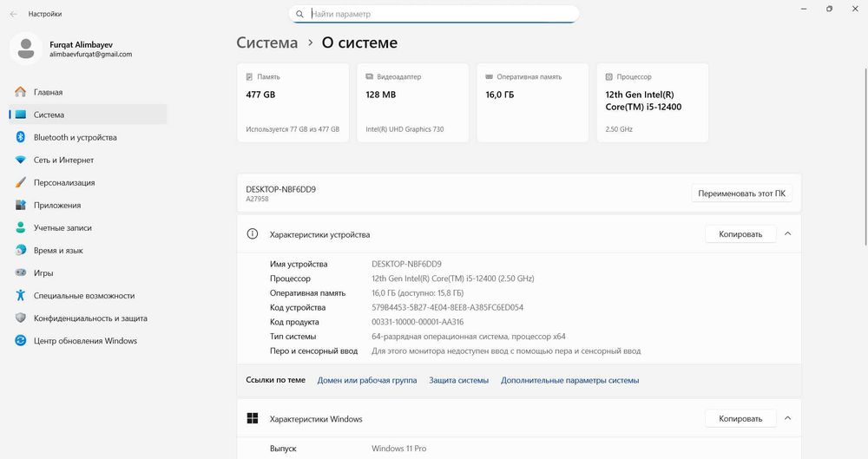Click the Apps (Приложения) icon
This screenshot has height=459, width=868.
coord(21,205)
